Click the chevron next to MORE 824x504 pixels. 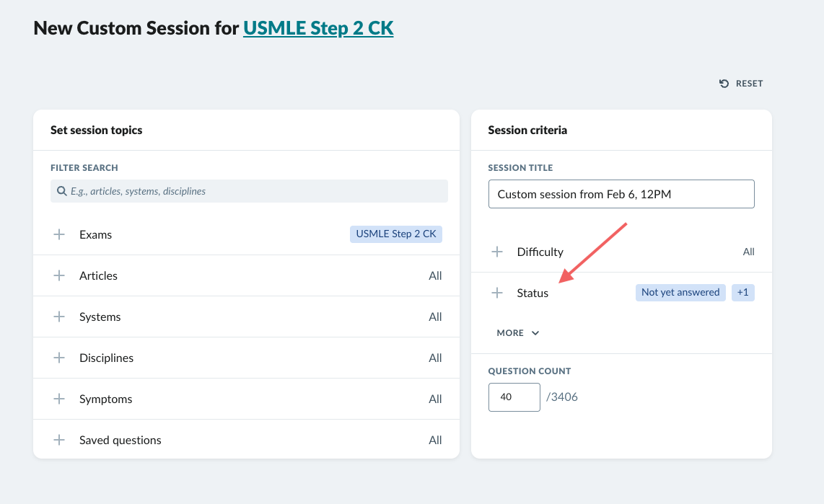(x=535, y=333)
